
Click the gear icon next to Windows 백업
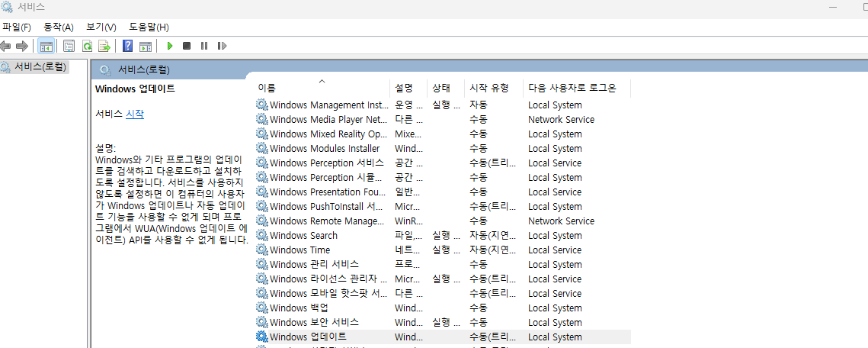coord(262,308)
